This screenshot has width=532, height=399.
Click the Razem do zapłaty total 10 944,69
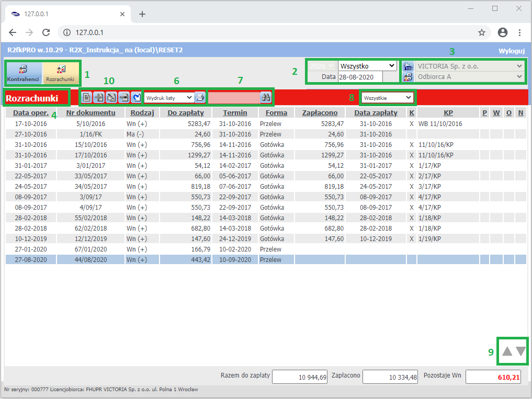(300, 377)
